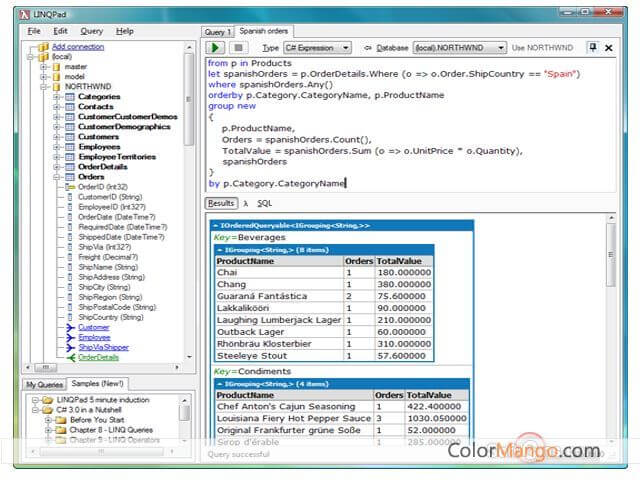640x480 pixels.
Task: Click the Use NORTHWND link
Action: [x=542, y=48]
